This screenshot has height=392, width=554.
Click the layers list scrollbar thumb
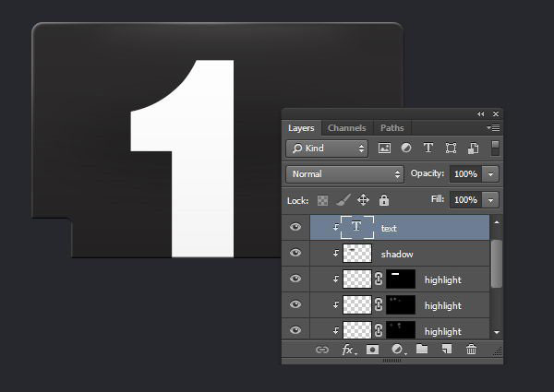[x=497, y=264]
